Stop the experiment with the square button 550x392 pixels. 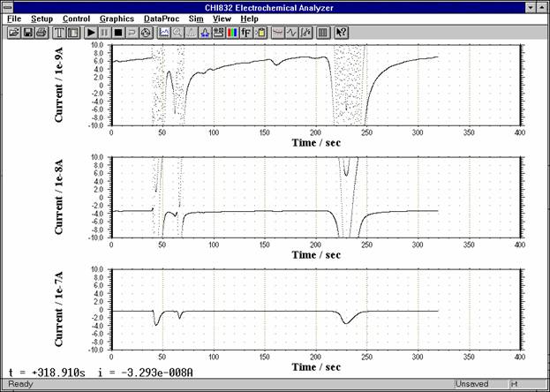point(118,33)
